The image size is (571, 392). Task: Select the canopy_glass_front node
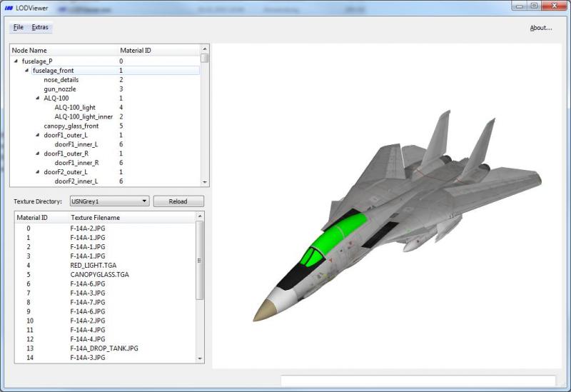pos(71,126)
